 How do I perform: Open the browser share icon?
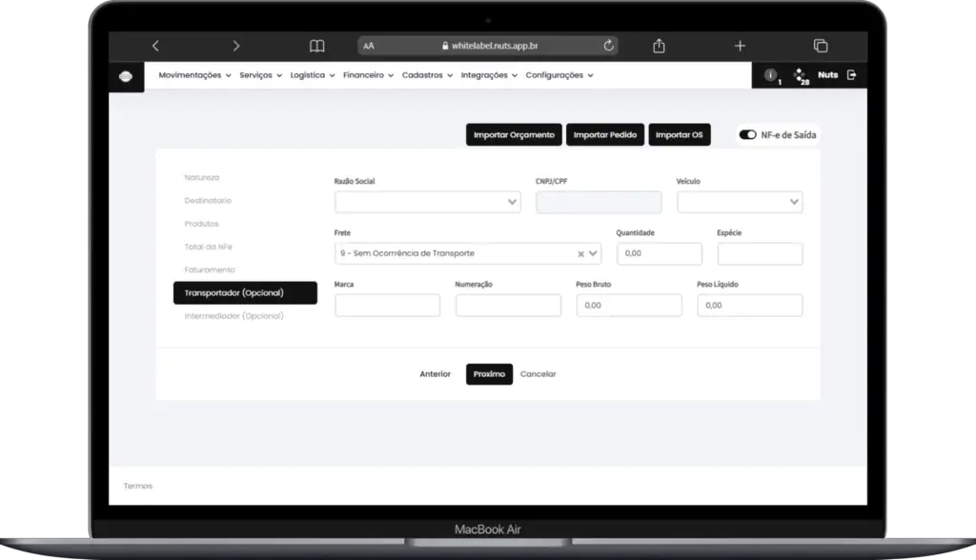tap(660, 46)
